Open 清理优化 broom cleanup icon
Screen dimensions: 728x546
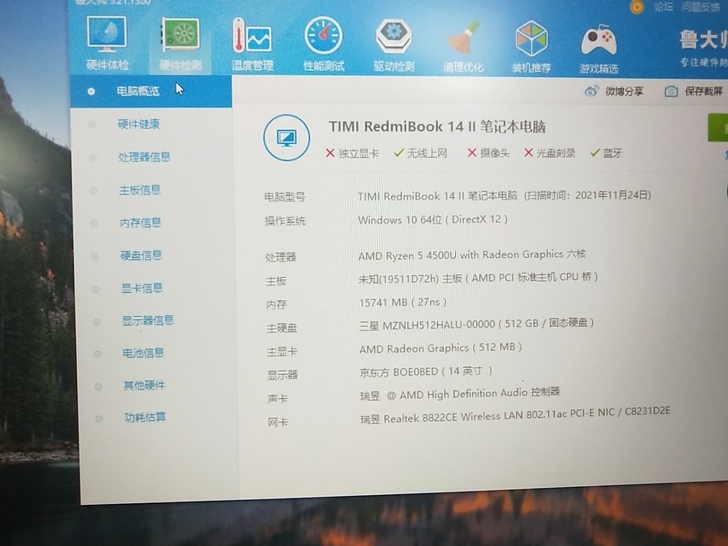(x=463, y=46)
